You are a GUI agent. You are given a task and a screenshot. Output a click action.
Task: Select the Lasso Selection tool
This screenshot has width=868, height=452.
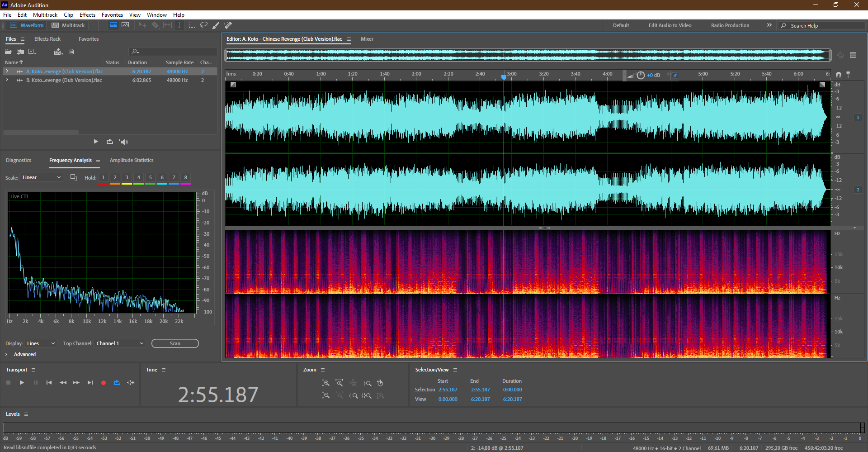pyautogui.click(x=204, y=25)
